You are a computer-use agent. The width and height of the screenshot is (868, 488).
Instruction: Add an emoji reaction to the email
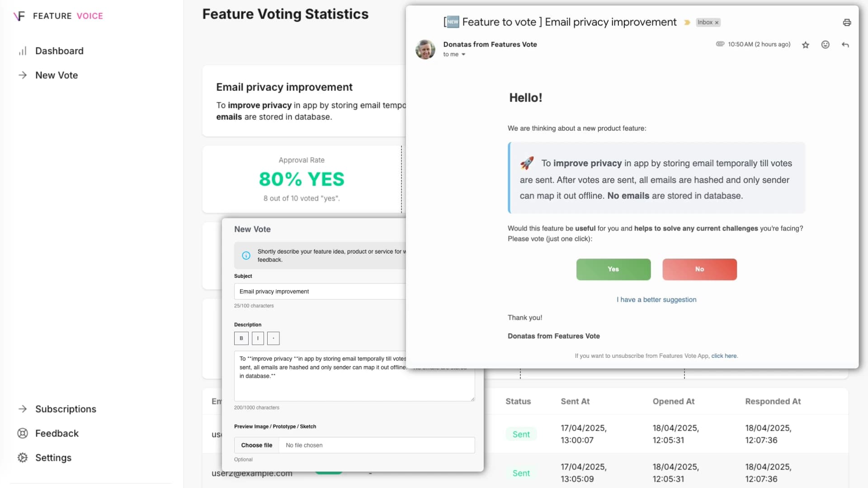[x=825, y=44]
